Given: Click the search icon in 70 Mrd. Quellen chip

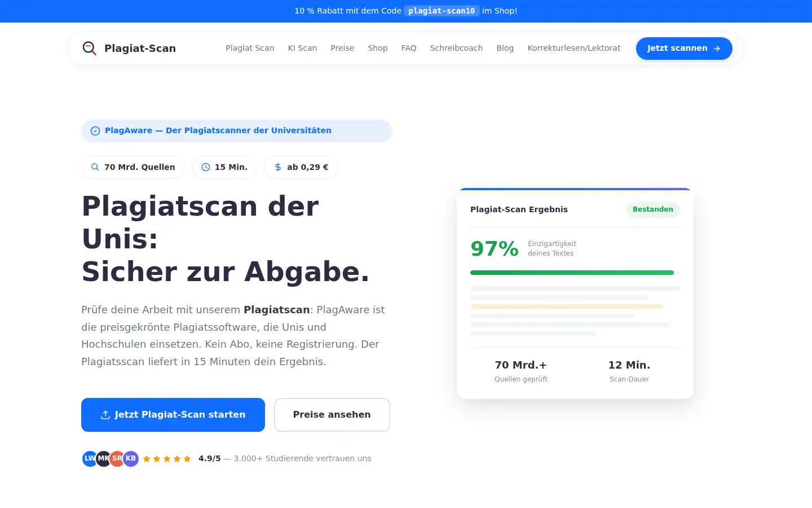Looking at the screenshot, I should point(95,167).
